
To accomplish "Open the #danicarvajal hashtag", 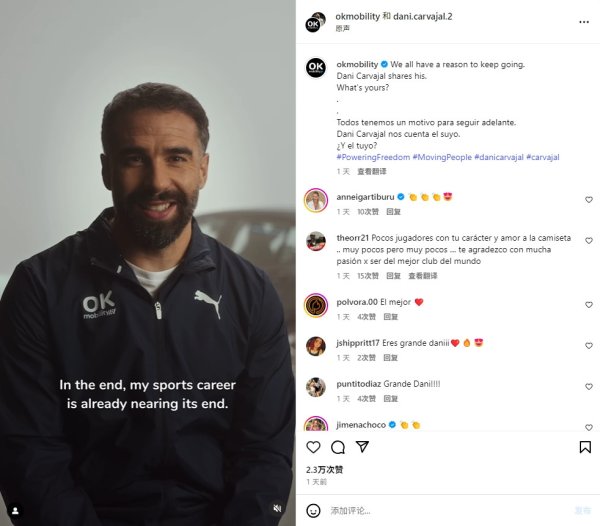I will (499, 157).
